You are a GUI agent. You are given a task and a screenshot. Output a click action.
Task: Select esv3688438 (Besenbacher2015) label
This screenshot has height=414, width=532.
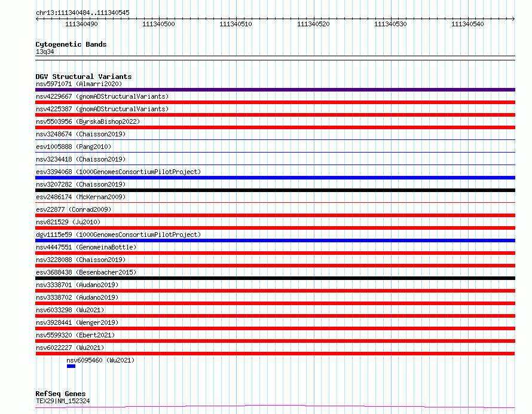[86, 272]
